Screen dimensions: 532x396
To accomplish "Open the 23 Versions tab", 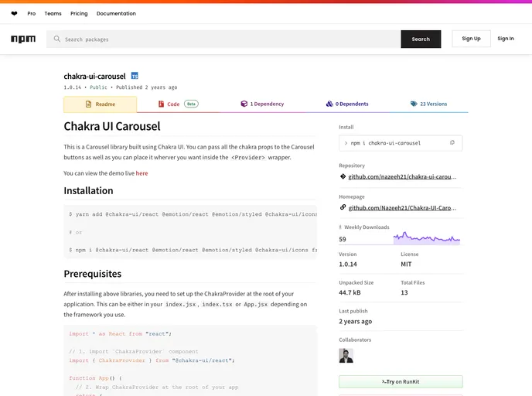I will point(428,104).
